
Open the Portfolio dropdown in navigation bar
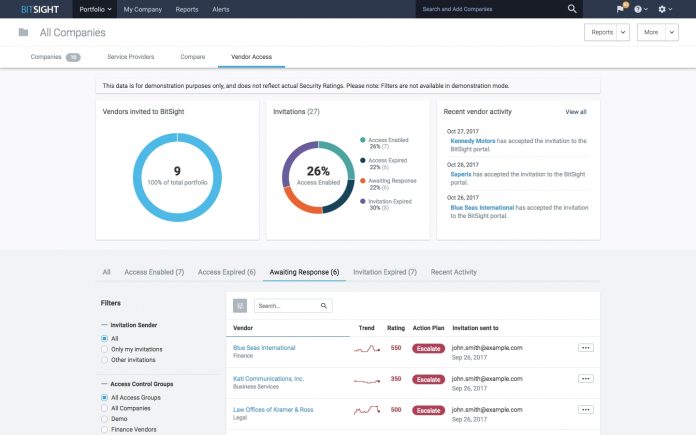tap(95, 9)
